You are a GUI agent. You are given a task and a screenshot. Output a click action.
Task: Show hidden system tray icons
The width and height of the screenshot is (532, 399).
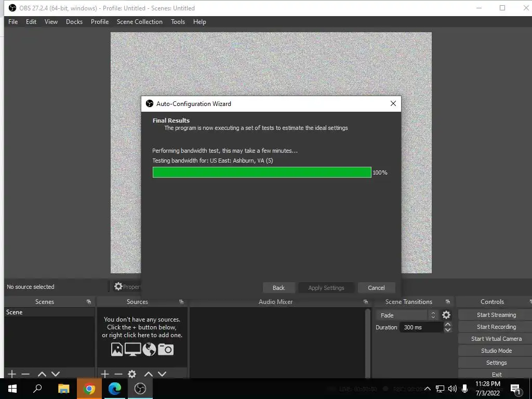point(428,389)
